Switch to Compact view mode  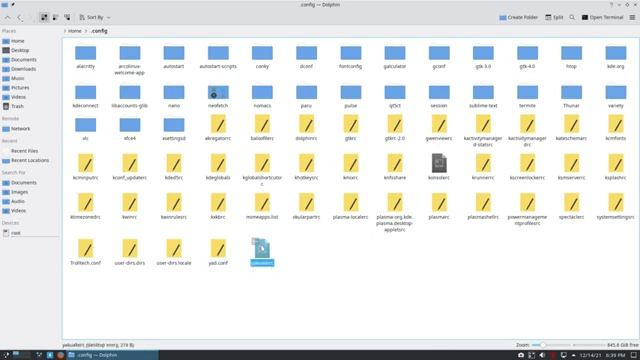[x=56, y=17]
